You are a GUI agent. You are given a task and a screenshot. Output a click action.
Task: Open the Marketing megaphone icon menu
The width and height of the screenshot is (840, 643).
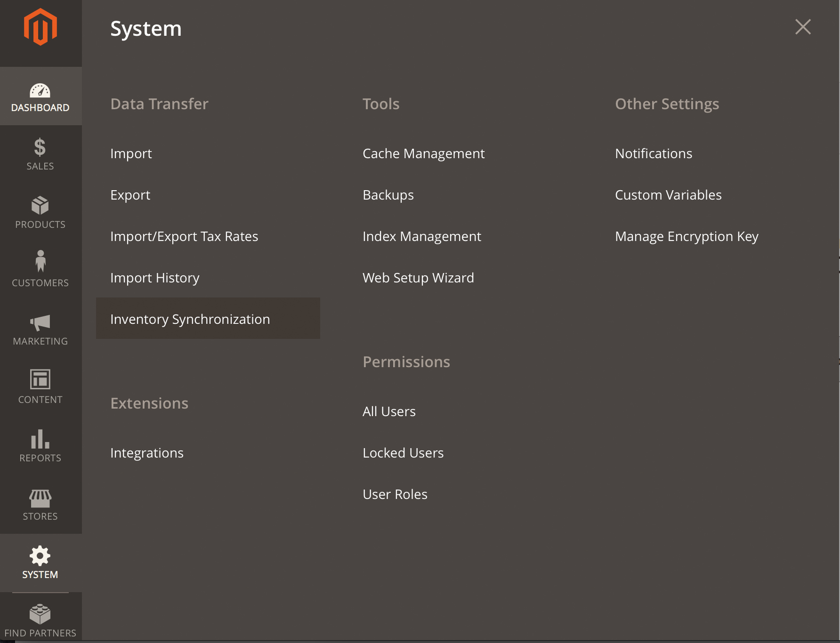(x=40, y=330)
